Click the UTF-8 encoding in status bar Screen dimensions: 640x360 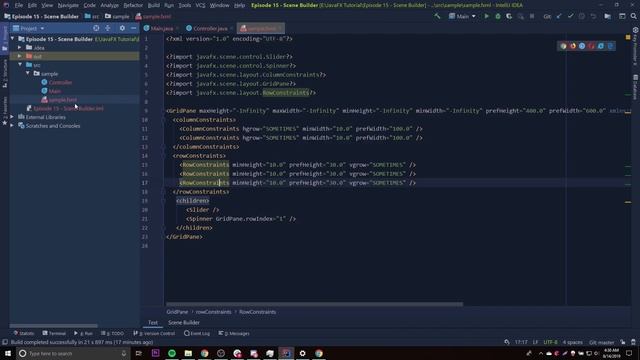pyautogui.click(x=550, y=342)
